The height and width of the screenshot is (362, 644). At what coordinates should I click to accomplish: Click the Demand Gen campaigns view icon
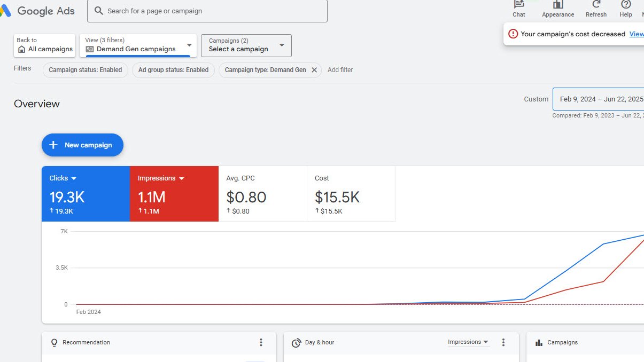(x=90, y=49)
